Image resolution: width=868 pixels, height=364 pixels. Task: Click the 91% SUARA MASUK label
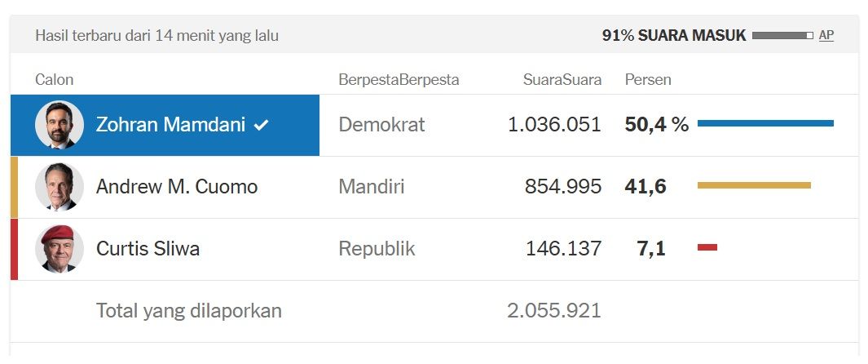(674, 36)
